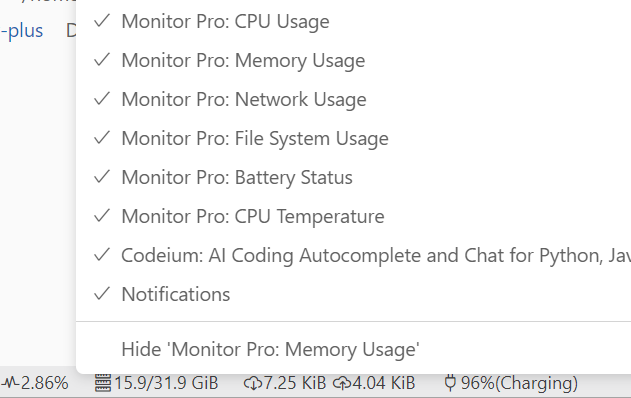This screenshot has height=398, width=631.
Task: Click the battery plug icon in status bar
Action: coord(450,383)
